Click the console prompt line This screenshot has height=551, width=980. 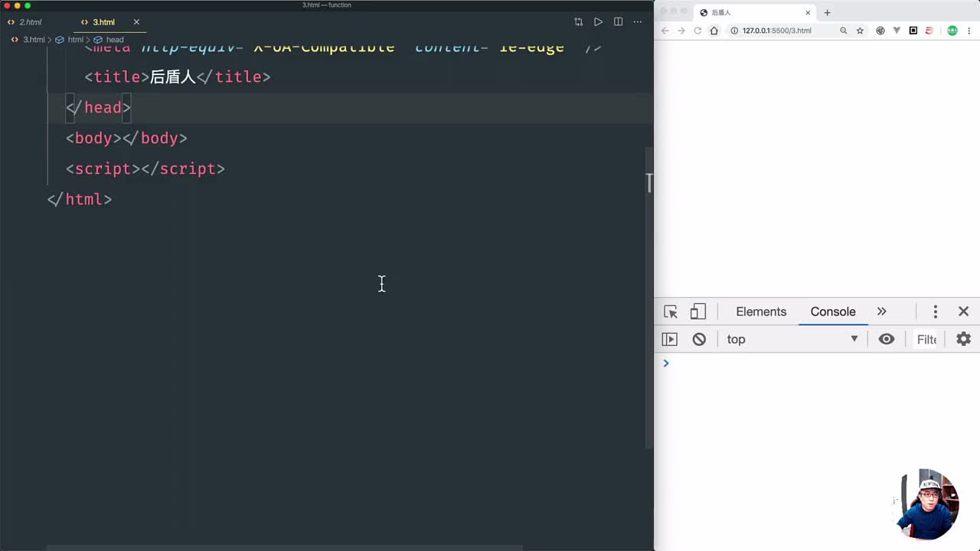coord(817,363)
